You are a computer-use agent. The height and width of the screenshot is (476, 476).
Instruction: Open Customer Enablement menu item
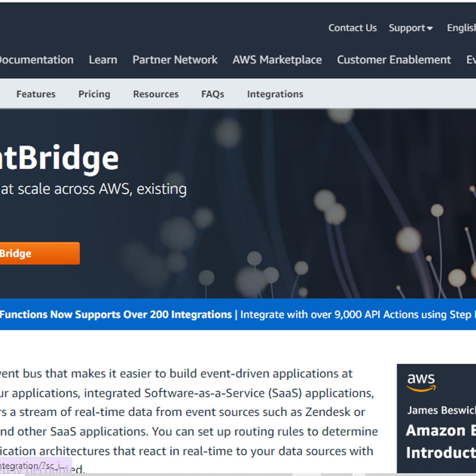(394, 60)
